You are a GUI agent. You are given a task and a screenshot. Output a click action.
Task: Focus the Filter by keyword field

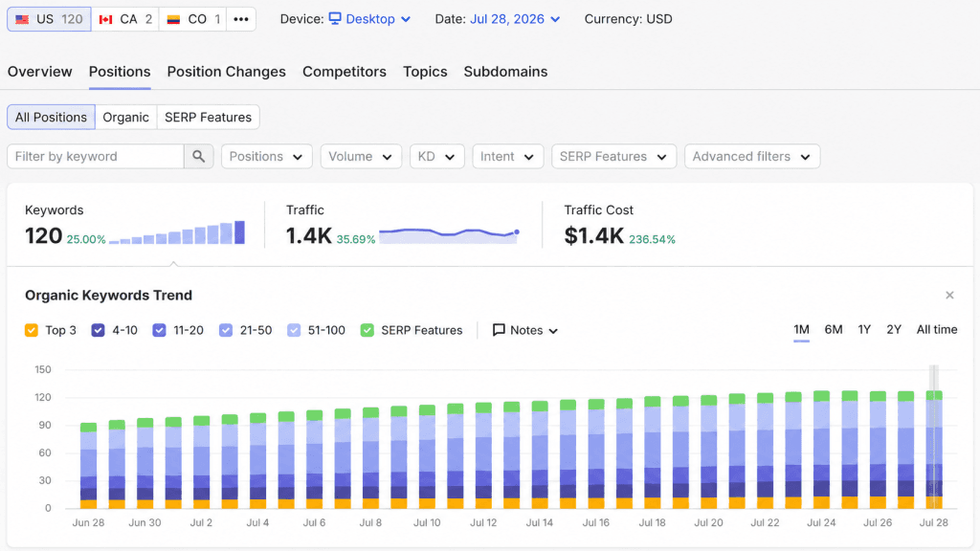tap(96, 156)
